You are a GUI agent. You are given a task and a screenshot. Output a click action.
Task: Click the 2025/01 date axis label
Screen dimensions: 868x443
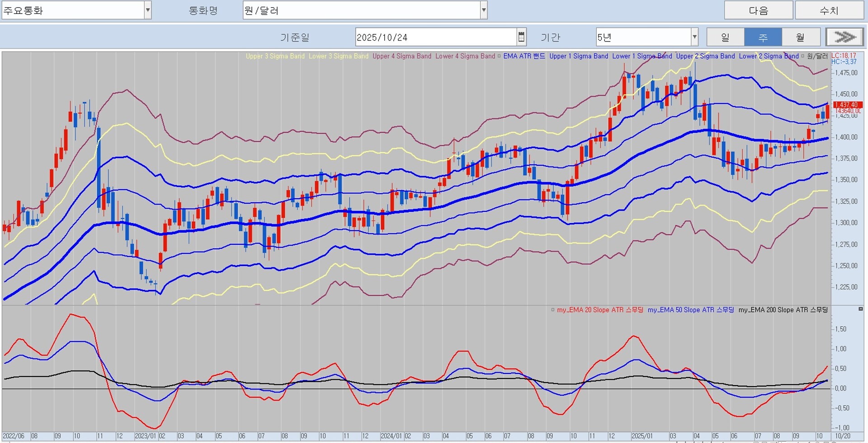click(x=642, y=436)
